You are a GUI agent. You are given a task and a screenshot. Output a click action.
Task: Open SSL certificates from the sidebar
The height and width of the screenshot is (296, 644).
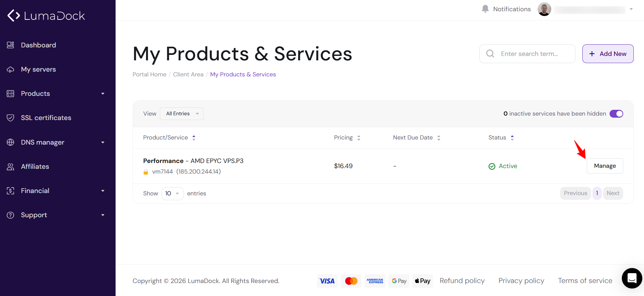click(x=46, y=118)
